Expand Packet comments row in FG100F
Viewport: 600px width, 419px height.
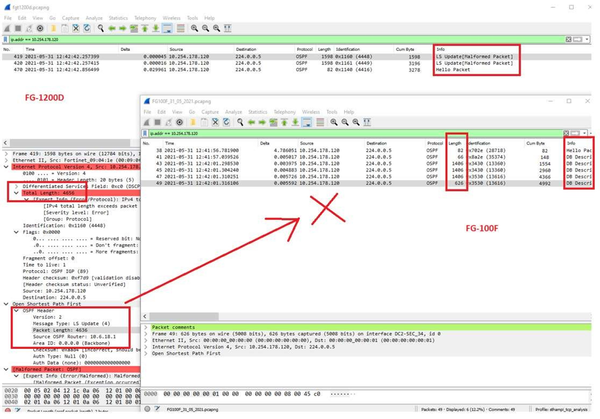146,327
